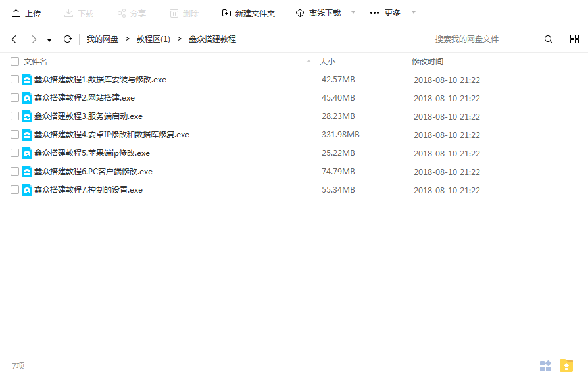Screen dimensions: 588x376
Task: Click the 下载 download button
Action: (x=79, y=14)
